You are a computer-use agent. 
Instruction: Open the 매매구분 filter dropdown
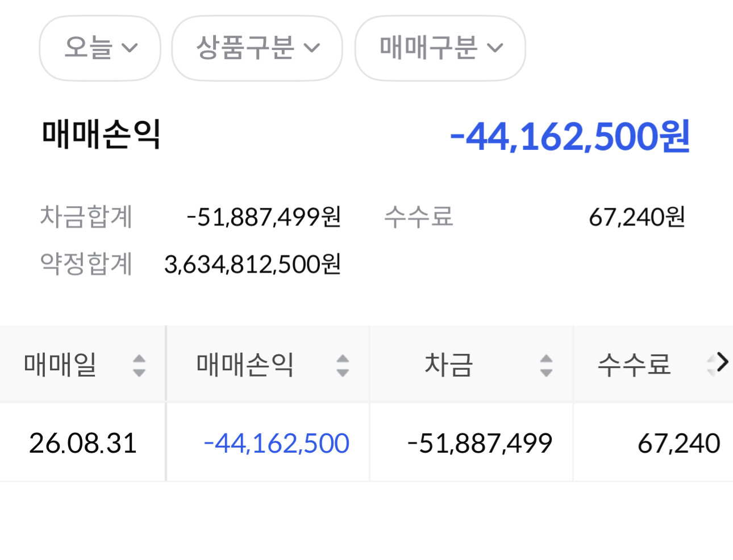440,48
